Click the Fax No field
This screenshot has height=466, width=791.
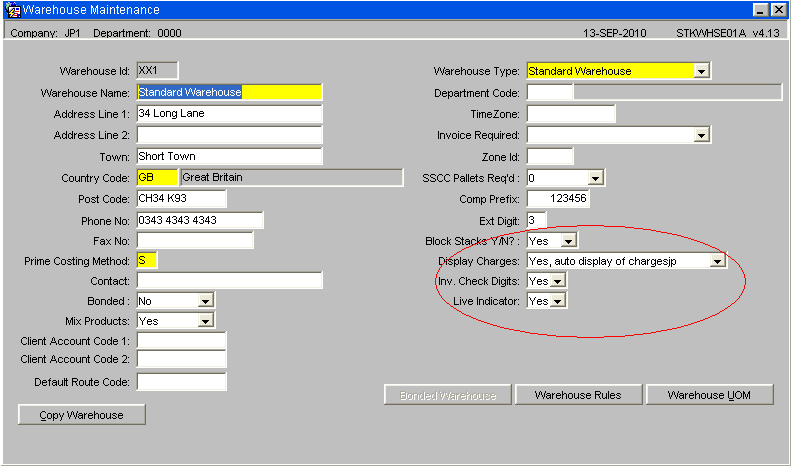tap(195, 241)
